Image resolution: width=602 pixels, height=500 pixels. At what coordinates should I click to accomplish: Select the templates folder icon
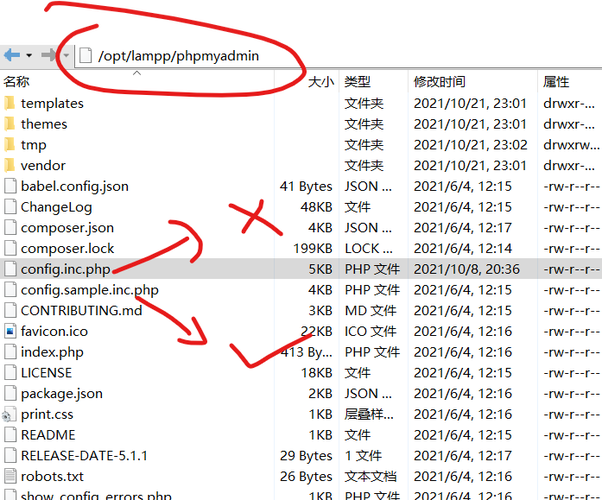10,103
